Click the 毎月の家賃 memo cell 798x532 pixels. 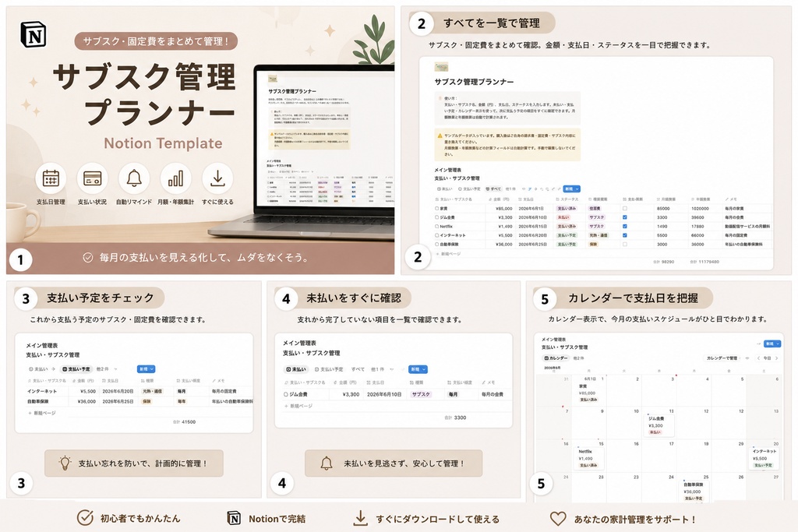pos(734,209)
